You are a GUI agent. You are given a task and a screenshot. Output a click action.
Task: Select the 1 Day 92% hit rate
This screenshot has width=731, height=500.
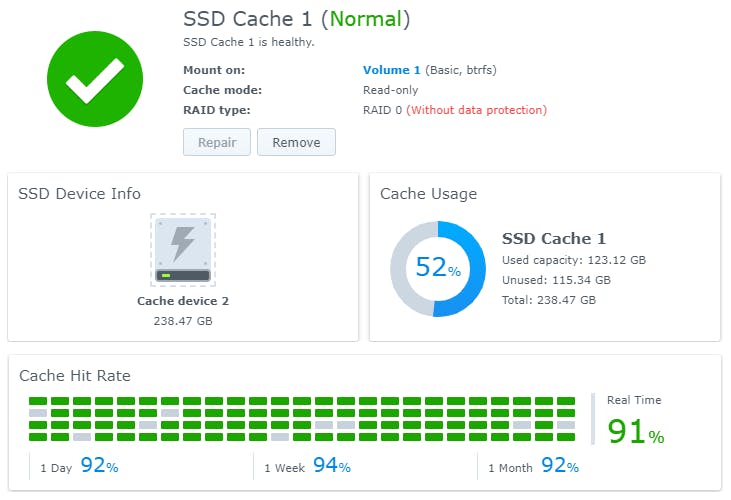(79, 466)
